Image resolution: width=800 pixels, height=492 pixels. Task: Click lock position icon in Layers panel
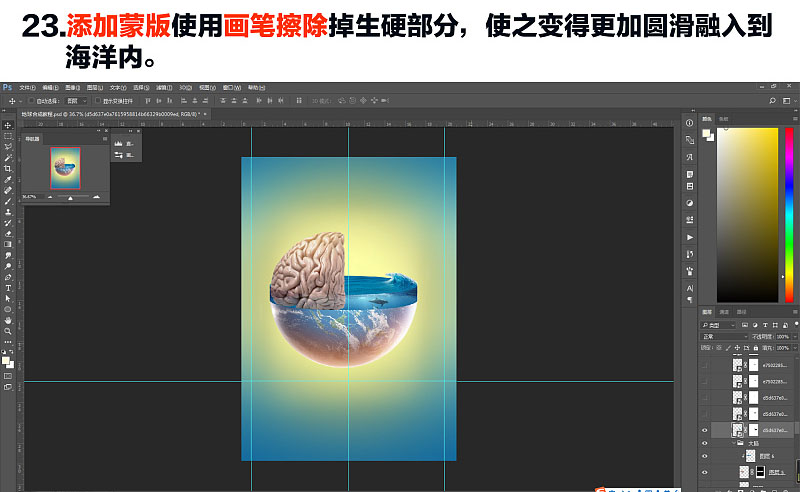(x=737, y=348)
